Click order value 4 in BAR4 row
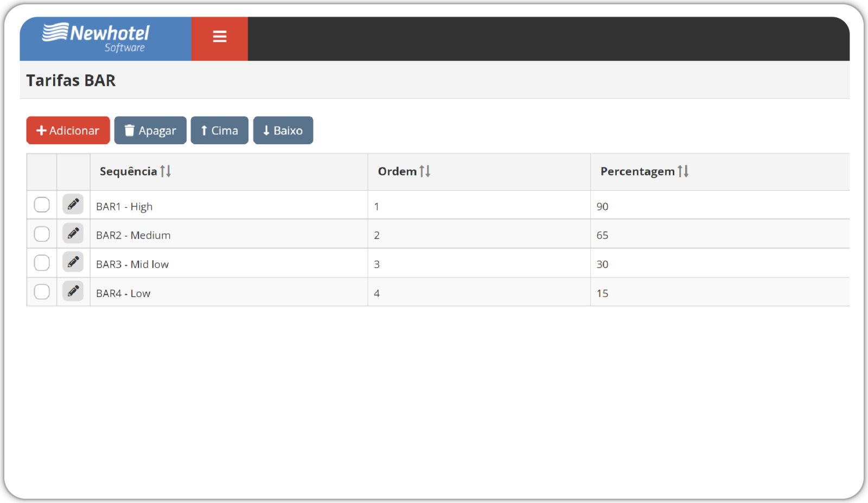Viewport: 868px width, 503px height. pyautogui.click(x=376, y=293)
